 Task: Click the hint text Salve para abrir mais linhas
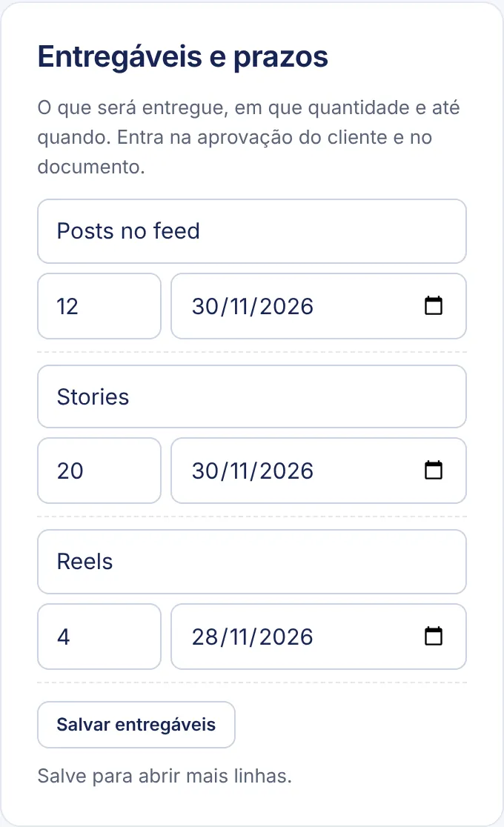tap(164, 777)
